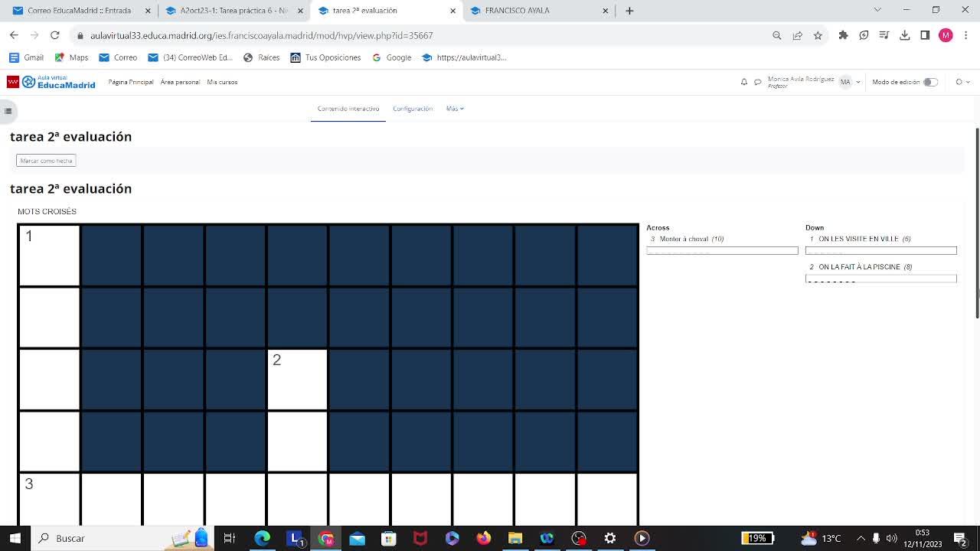Open File Explorer from the taskbar
980x551 pixels.
click(x=514, y=538)
